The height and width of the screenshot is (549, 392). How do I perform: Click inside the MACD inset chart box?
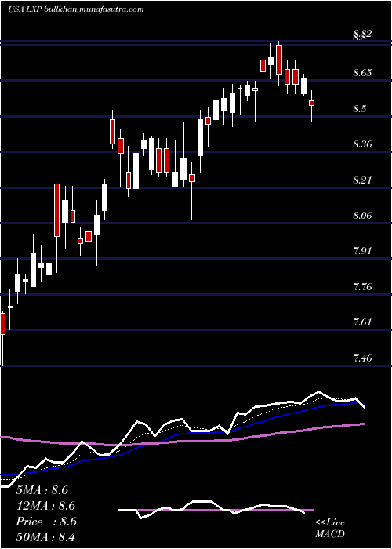point(216,510)
